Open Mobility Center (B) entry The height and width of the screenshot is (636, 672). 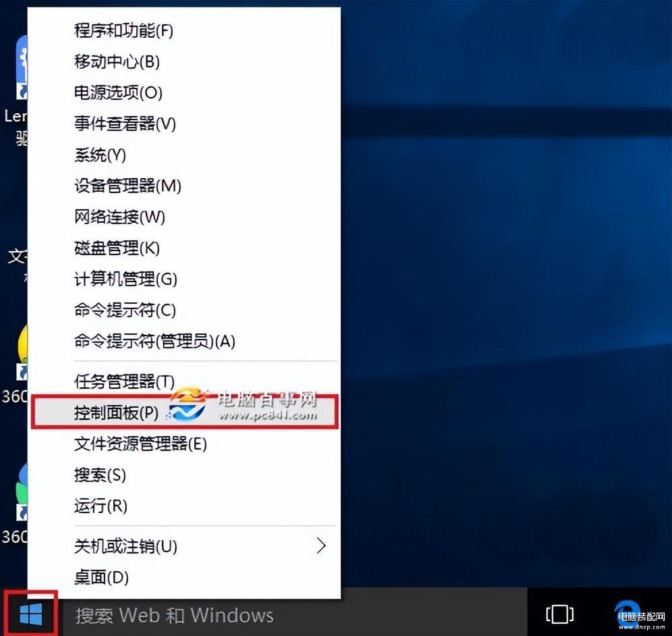pyautogui.click(x=184, y=61)
